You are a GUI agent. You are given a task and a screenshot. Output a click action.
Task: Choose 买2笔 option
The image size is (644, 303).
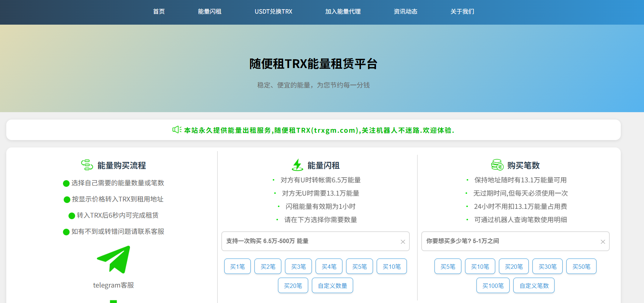point(268,267)
